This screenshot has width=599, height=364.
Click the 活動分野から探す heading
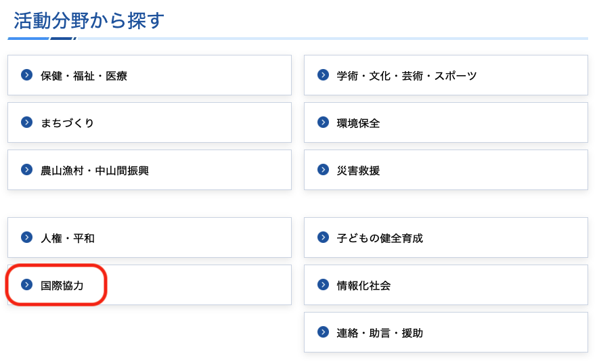(89, 20)
